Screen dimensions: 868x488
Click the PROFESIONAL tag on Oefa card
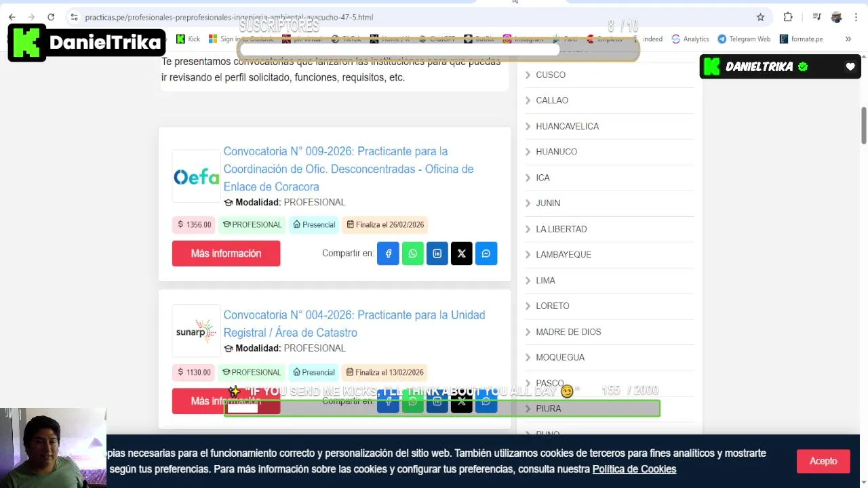252,224
